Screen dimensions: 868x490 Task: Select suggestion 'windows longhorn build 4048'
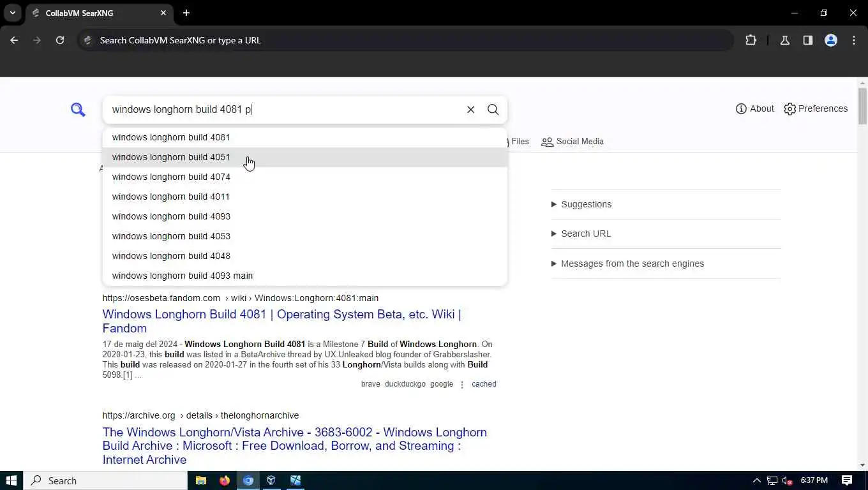click(304, 256)
